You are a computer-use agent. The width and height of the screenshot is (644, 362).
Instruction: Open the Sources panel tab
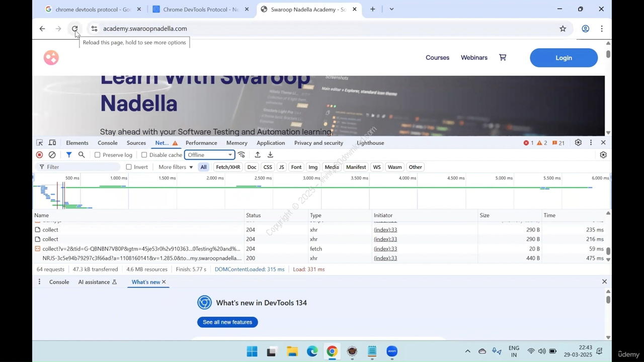coord(136,143)
